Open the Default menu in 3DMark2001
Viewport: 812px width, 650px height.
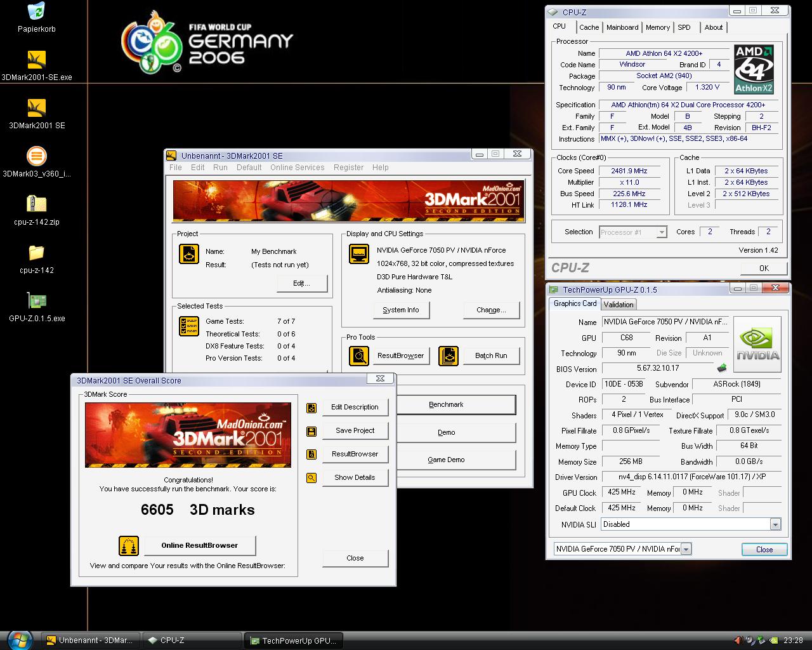(x=249, y=168)
